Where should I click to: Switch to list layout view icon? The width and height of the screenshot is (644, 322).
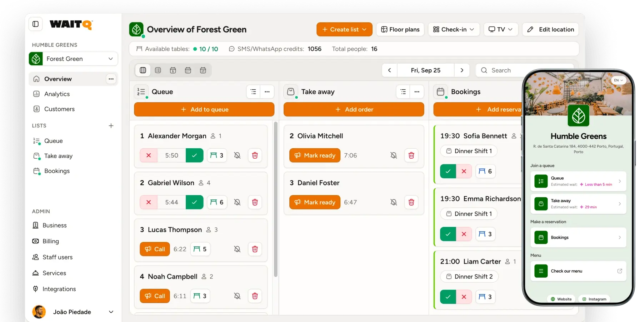158,70
